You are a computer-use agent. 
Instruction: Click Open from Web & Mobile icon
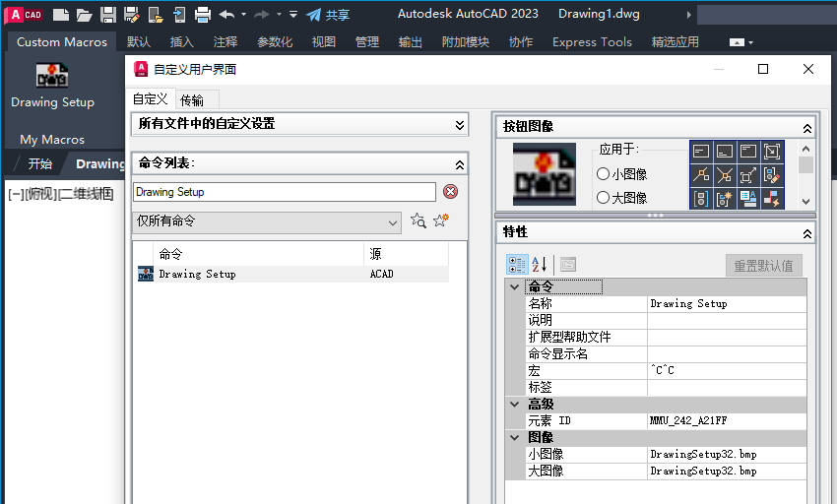156,15
